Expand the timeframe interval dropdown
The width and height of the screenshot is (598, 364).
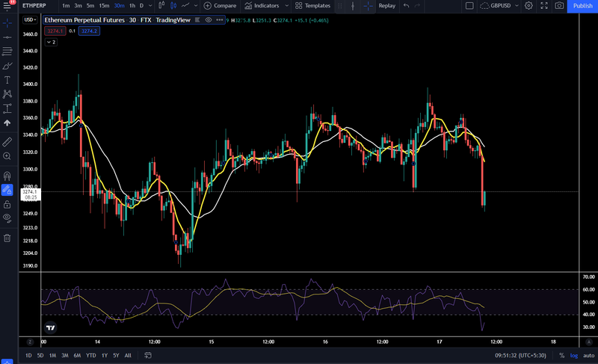150,6
